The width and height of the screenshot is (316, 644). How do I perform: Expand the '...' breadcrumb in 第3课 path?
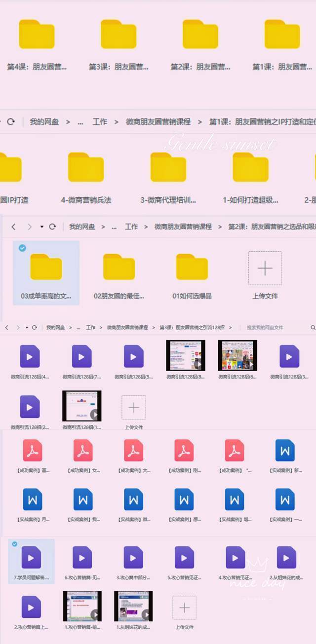click(x=79, y=327)
